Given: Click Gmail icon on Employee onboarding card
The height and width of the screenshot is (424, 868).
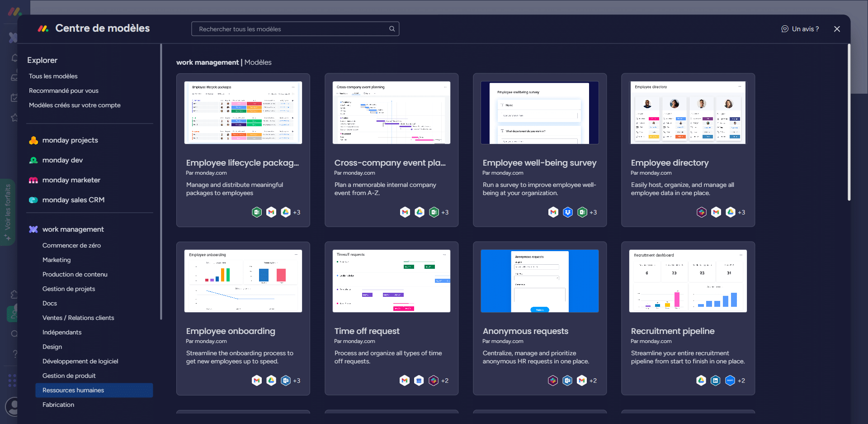Looking at the screenshot, I should 257,381.
